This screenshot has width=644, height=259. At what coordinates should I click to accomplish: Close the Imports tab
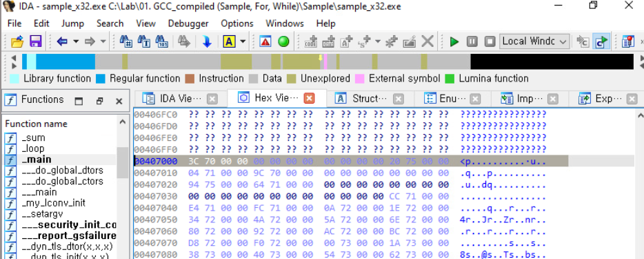click(x=553, y=99)
